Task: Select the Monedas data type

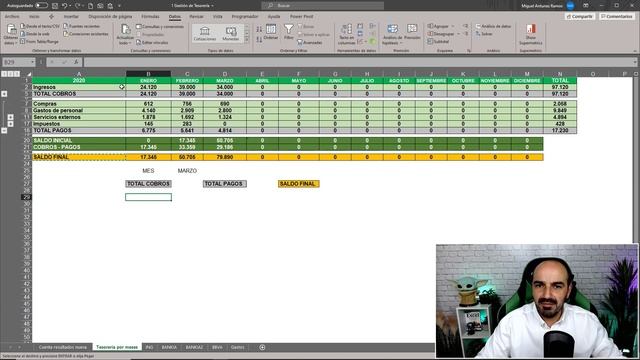Action: 231,33
